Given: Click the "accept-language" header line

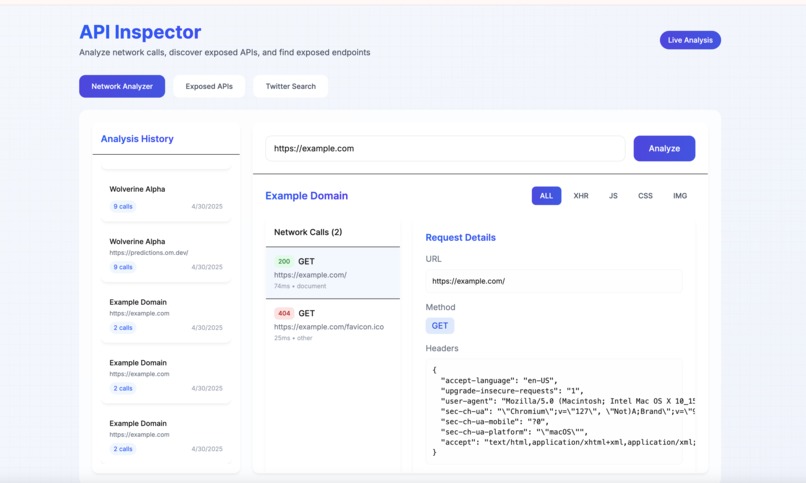Looking at the screenshot, I should click(499, 381).
